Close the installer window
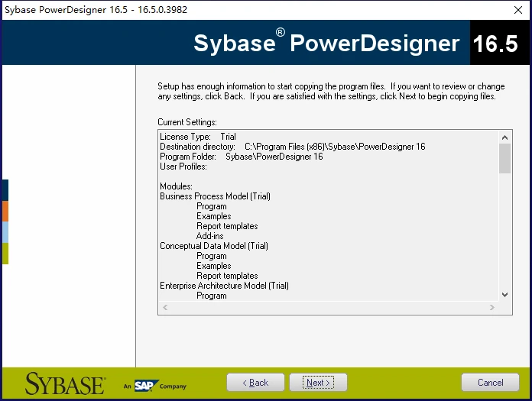 pos(518,10)
